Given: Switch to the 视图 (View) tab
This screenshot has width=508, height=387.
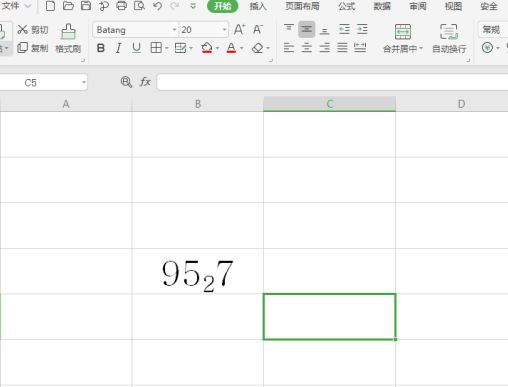Looking at the screenshot, I should (453, 6).
